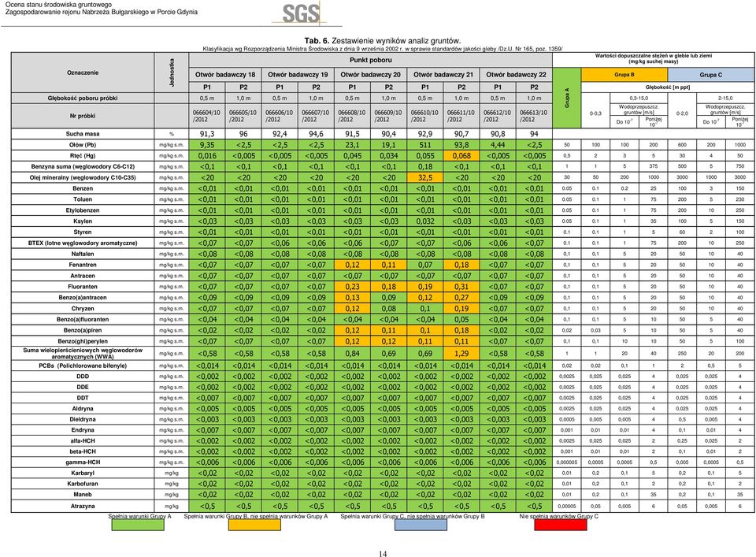This screenshot has height=557, width=756.
Task: Click sample number 066613/10/2012
Action: coord(533,116)
